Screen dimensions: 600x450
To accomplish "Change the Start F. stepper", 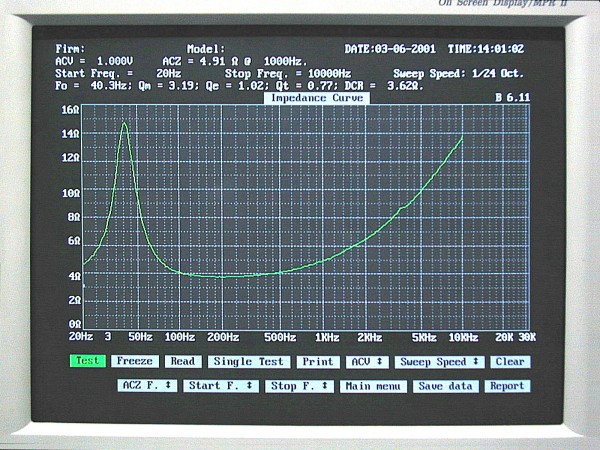I will [x=221, y=386].
